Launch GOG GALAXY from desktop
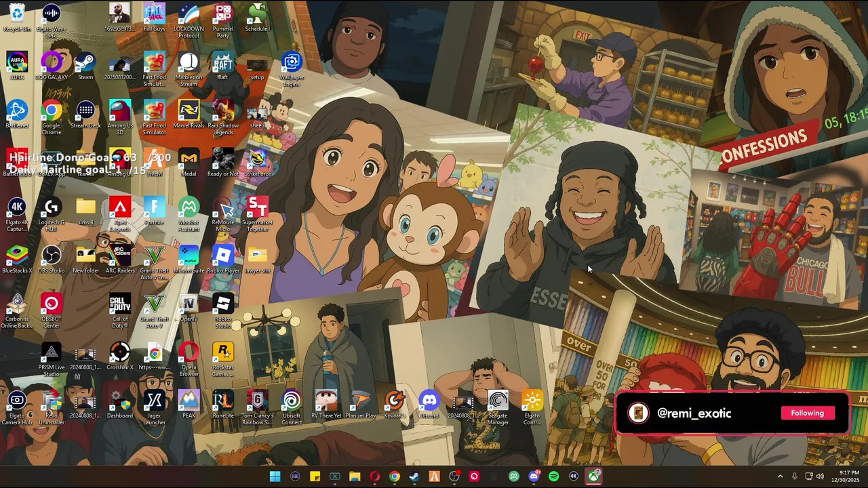Screen dimensions: 868x488 pos(52,66)
